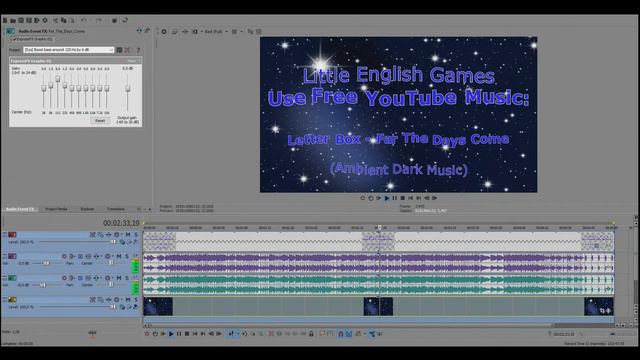Switch to the Project Media tab

pyautogui.click(x=56, y=209)
